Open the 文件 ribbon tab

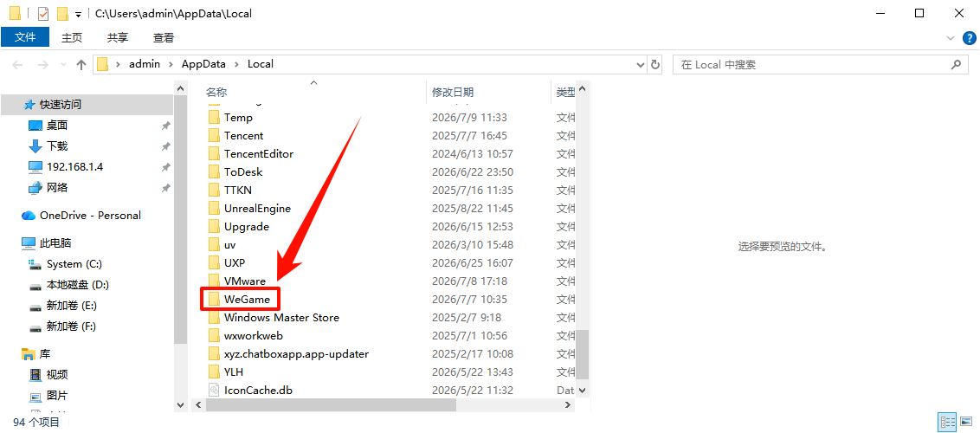(25, 37)
